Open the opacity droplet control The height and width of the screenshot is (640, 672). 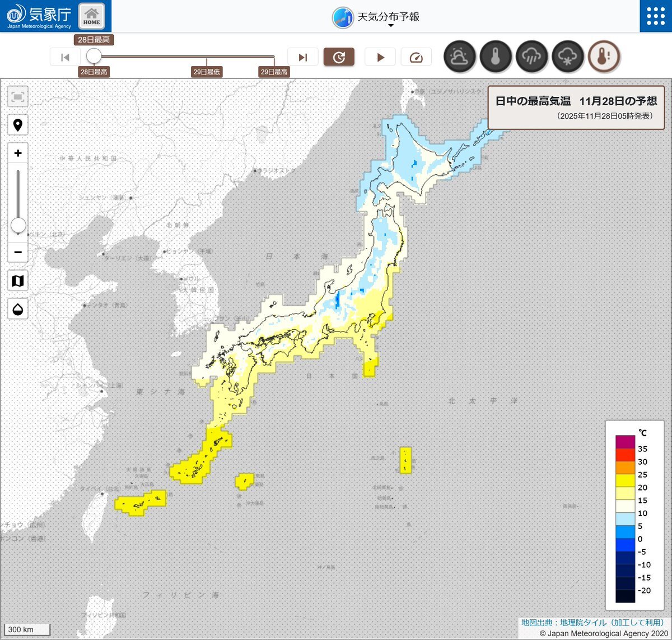click(18, 309)
